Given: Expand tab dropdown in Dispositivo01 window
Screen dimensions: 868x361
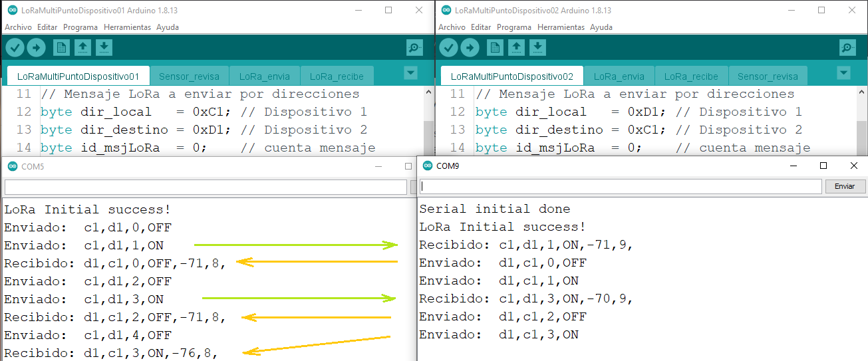Looking at the screenshot, I should pyautogui.click(x=410, y=72).
